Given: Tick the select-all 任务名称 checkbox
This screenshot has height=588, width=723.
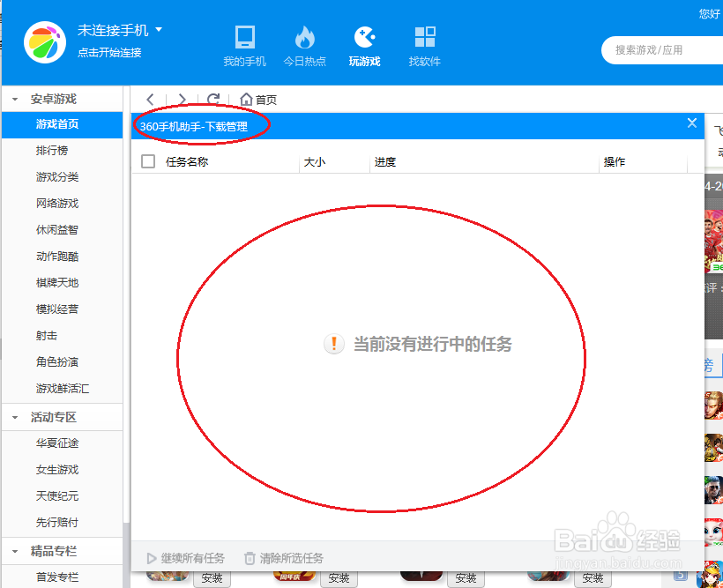Looking at the screenshot, I should click(148, 161).
